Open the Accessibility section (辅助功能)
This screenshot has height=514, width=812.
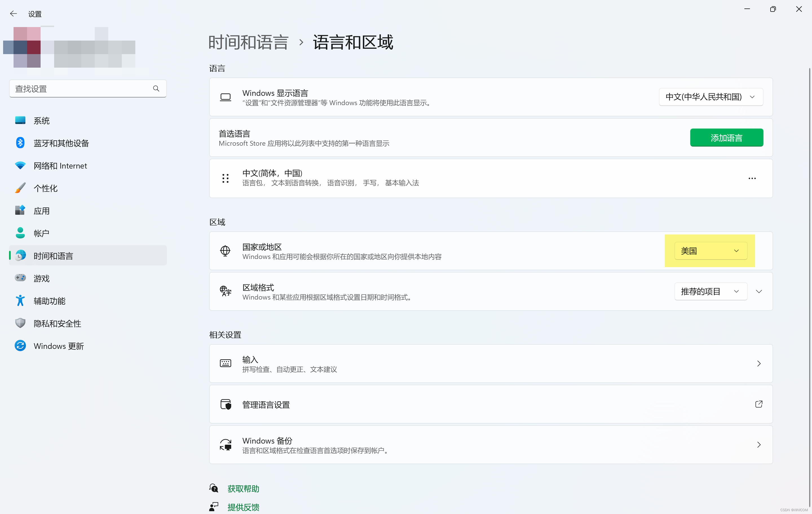(49, 301)
